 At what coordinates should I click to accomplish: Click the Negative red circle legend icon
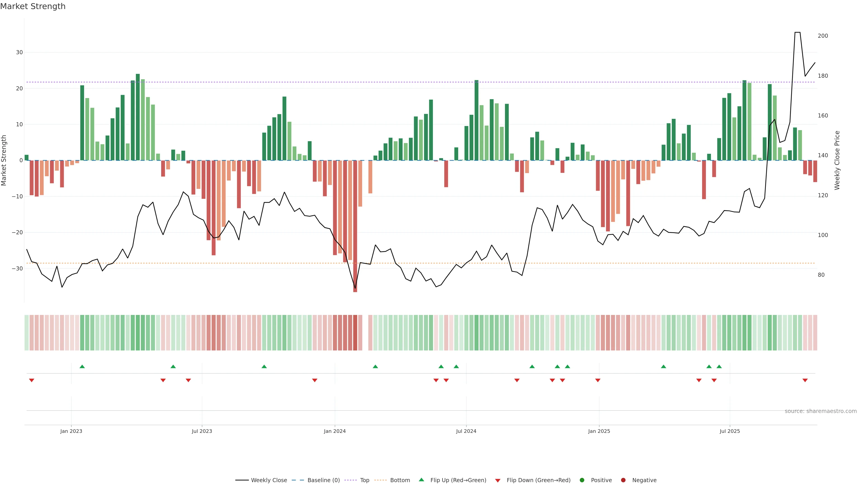click(623, 480)
